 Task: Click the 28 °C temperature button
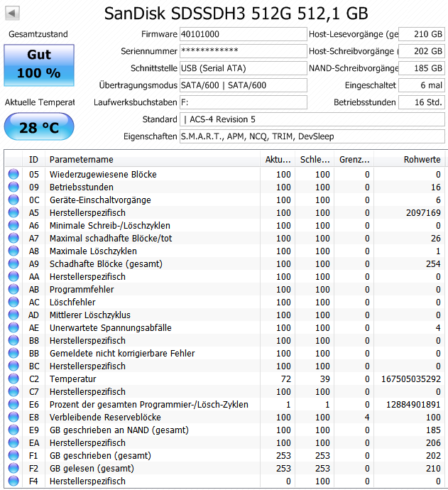pyautogui.click(x=39, y=126)
